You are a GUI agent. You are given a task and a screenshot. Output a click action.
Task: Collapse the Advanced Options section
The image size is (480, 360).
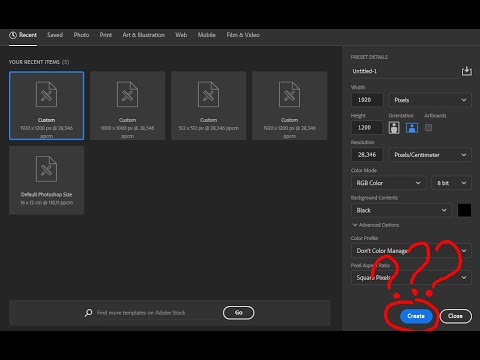pyautogui.click(x=376, y=225)
